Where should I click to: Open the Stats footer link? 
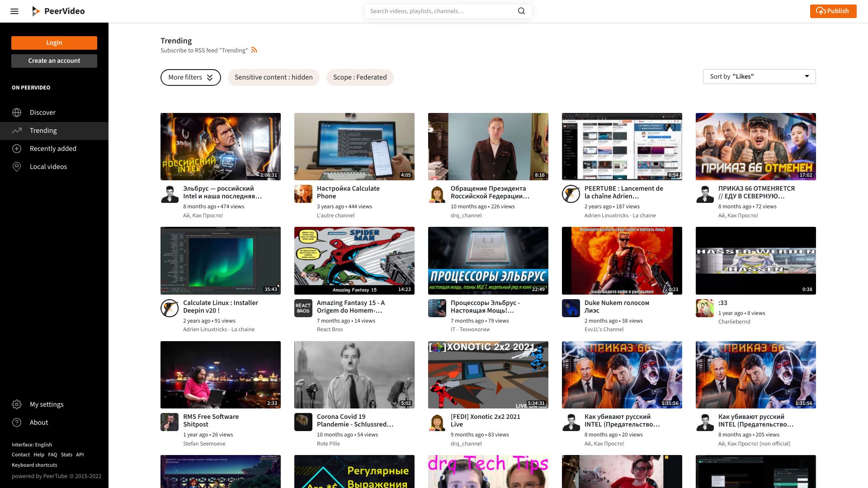(x=66, y=455)
